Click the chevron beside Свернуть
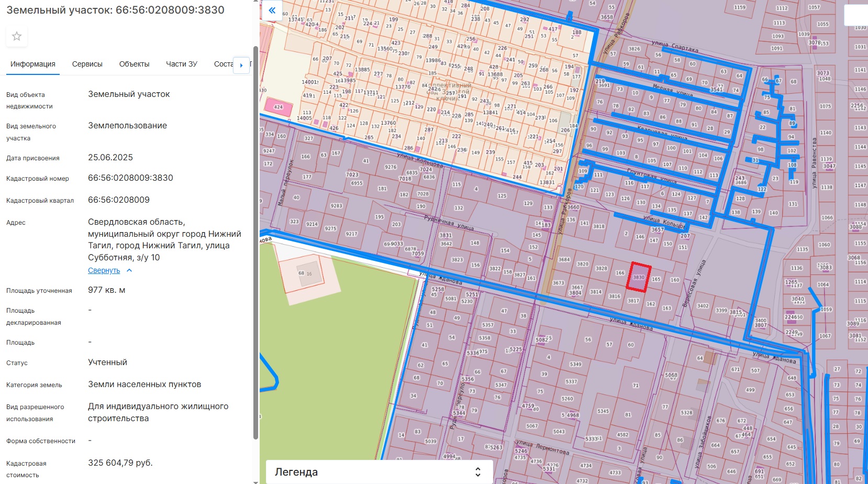868x484 pixels. [129, 271]
